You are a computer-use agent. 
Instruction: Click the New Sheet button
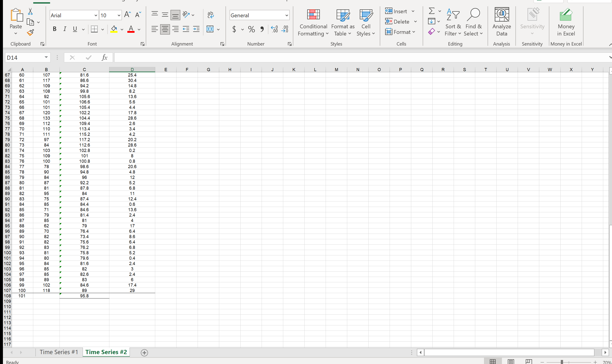coord(144,353)
